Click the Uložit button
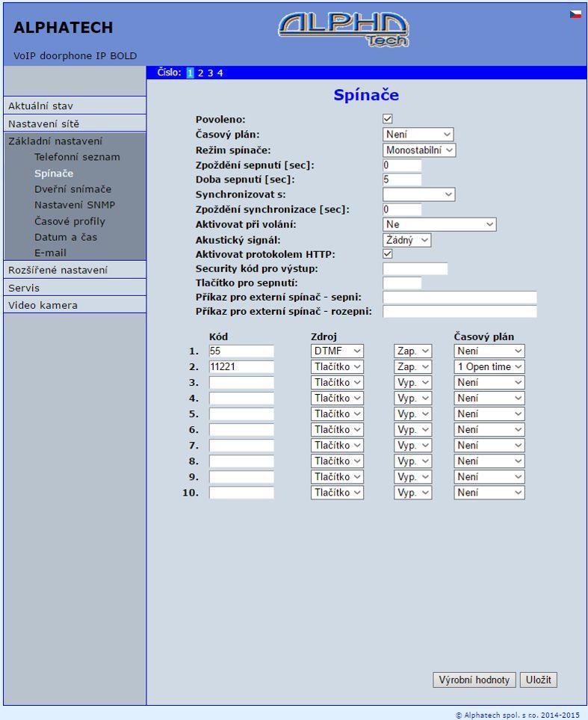Screen dimensions: 588x720 (x=539, y=680)
